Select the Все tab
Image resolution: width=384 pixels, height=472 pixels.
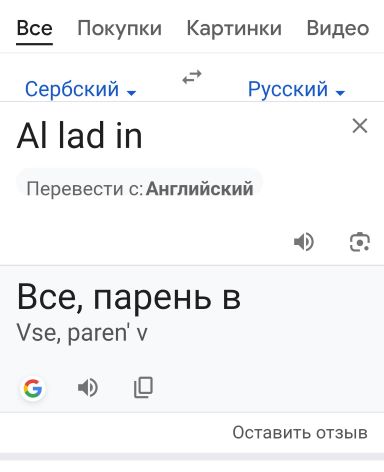[x=35, y=28]
